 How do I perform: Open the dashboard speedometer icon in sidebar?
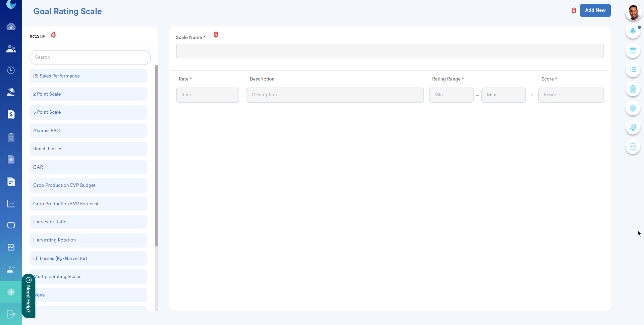pyautogui.click(x=11, y=27)
